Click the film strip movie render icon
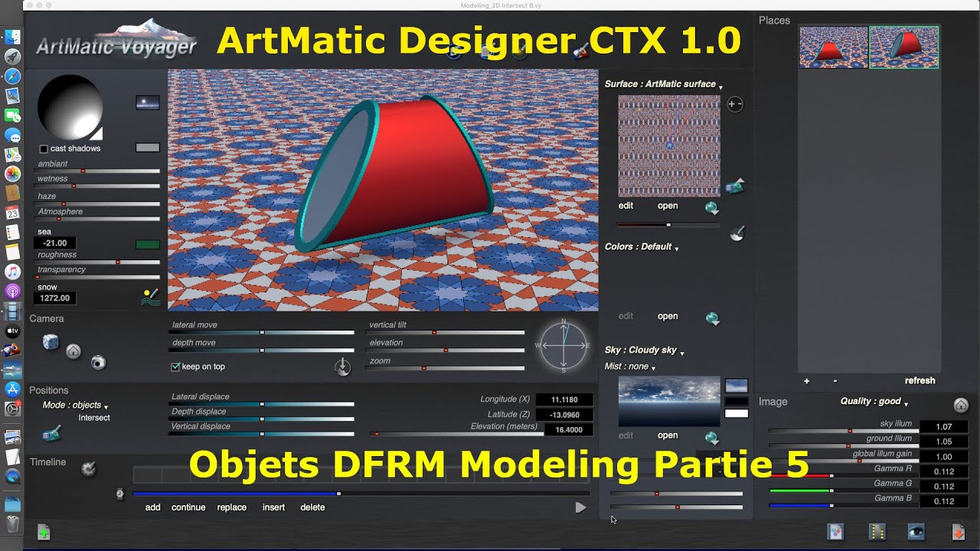The height and width of the screenshot is (551, 980). click(877, 532)
